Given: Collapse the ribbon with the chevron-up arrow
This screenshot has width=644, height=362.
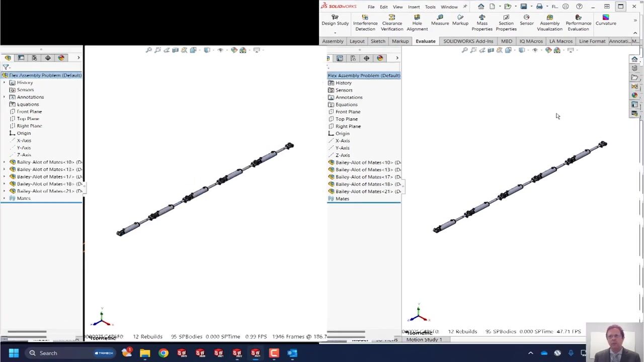Looking at the screenshot, I should point(635,33).
